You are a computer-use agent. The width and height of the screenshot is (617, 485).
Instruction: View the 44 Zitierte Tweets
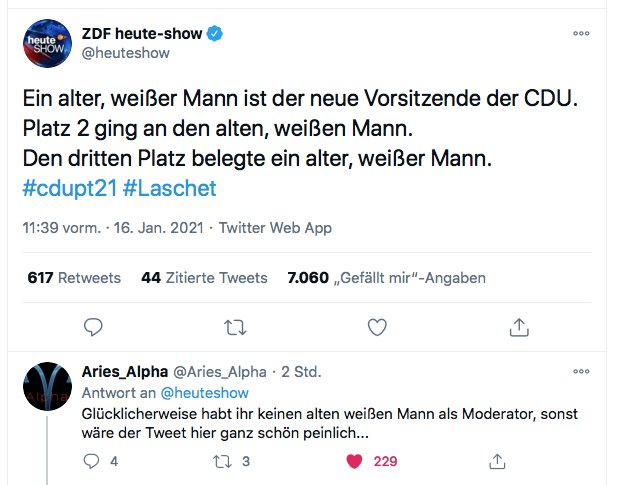[x=204, y=278]
